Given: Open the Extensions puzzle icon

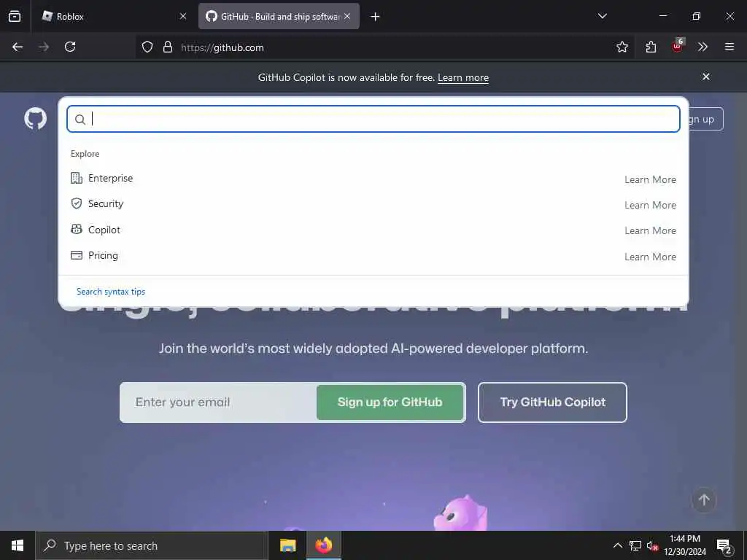Looking at the screenshot, I should click(651, 47).
